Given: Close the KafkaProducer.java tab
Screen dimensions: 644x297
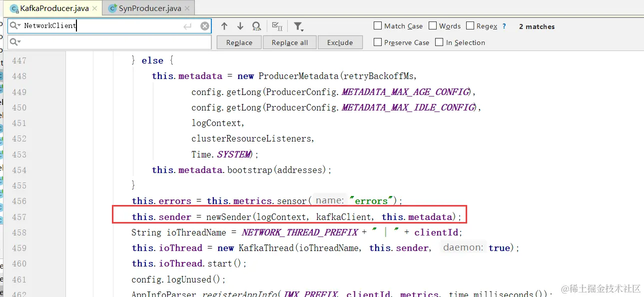Looking at the screenshot, I should point(95,9).
